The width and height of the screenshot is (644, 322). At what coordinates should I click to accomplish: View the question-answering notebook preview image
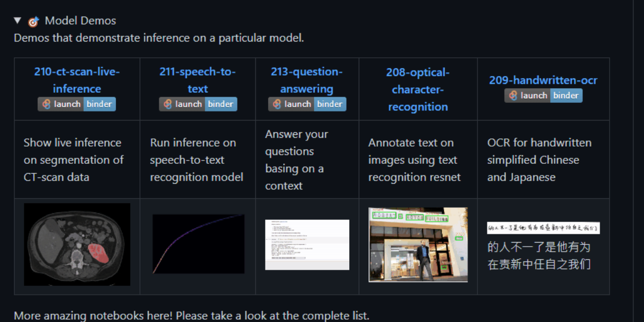(x=307, y=245)
